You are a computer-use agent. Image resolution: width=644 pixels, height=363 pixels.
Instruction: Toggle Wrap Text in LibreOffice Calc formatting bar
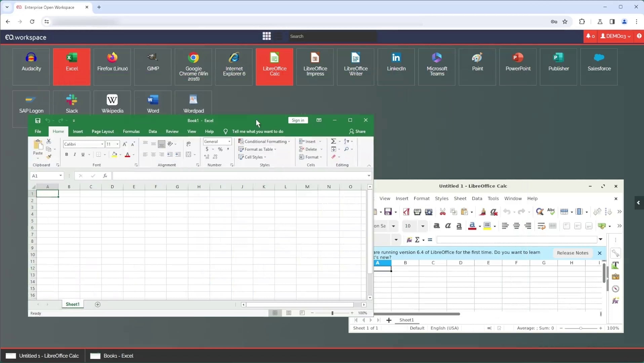[541, 226]
